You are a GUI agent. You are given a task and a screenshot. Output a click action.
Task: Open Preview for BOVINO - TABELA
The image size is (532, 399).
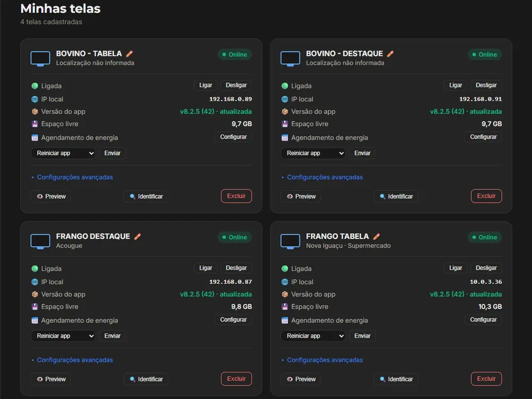pyautogui.click(x=51, y=196)
